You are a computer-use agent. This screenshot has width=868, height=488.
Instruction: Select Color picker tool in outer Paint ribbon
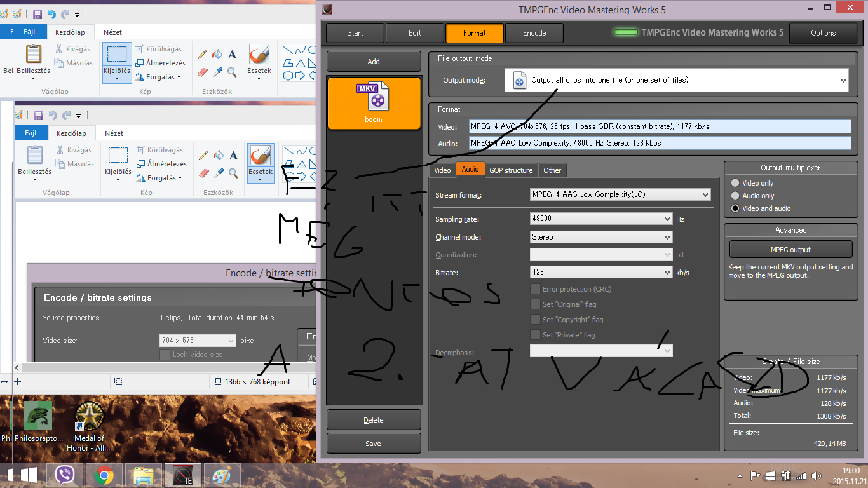[217, 72]
